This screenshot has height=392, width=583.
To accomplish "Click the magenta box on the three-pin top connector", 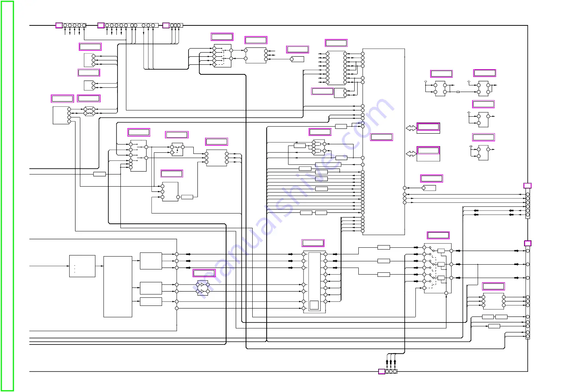I will pos(166,25).
